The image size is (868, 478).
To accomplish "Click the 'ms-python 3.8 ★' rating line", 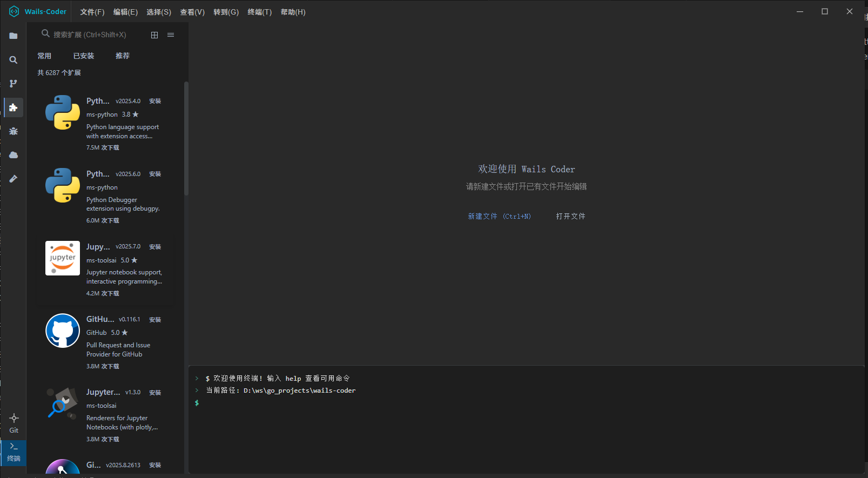I will click(112, 115).
